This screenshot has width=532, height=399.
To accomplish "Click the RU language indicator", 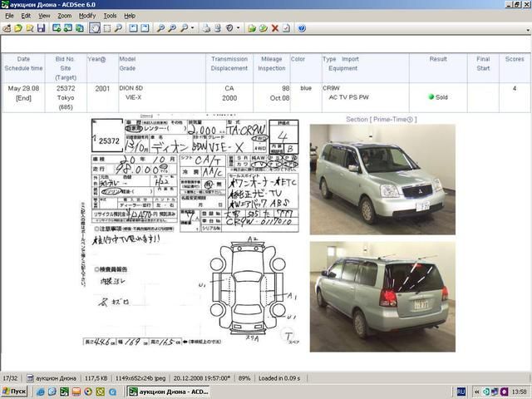I will pos(461,391).
